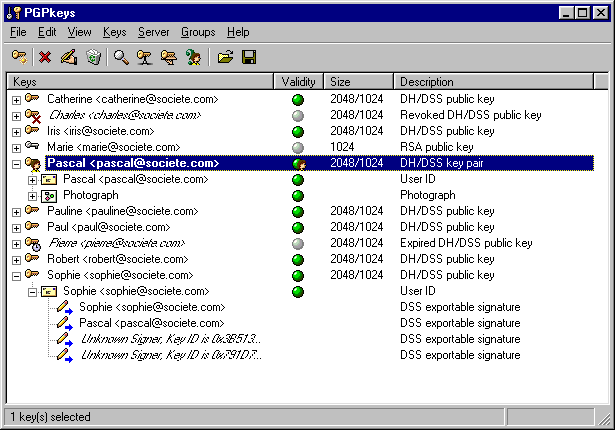This screenshot has width=615, height=430.
Task: Expand the Catherine key entry
Action: pyautogui.click(x=16, y=100)
